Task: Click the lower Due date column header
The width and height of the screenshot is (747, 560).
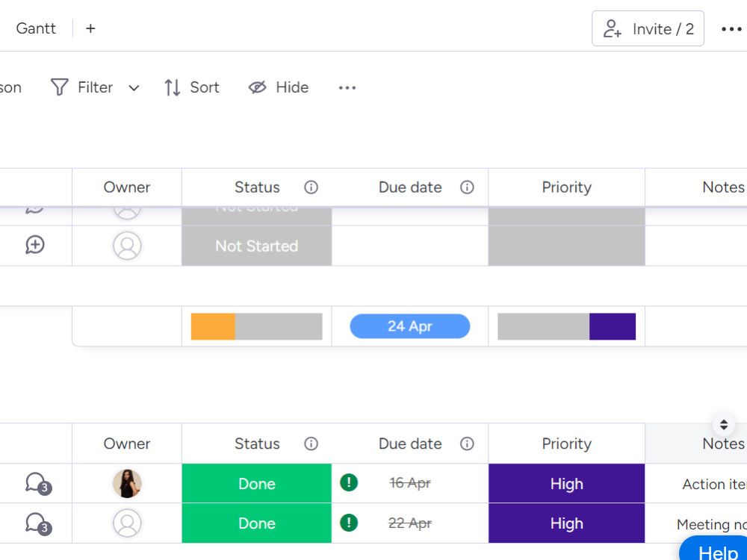Action: tap(409, 444)
